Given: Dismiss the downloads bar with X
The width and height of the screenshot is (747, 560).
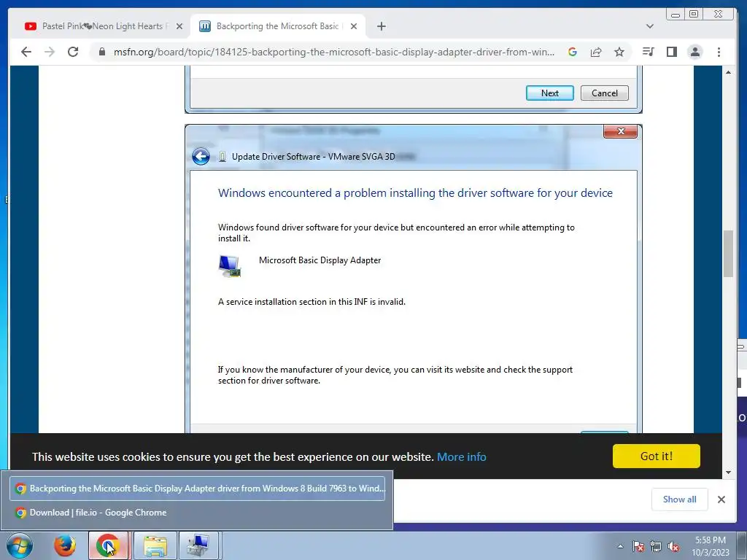Looking at the screenshot, I should pos(721,499).
